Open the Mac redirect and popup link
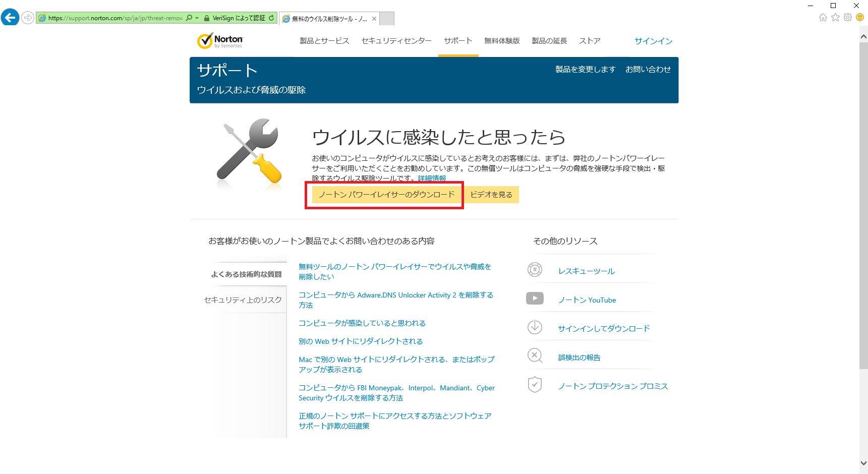Image resolution: width=868 pixels, height=474 pixels. (x=396, y=365)
